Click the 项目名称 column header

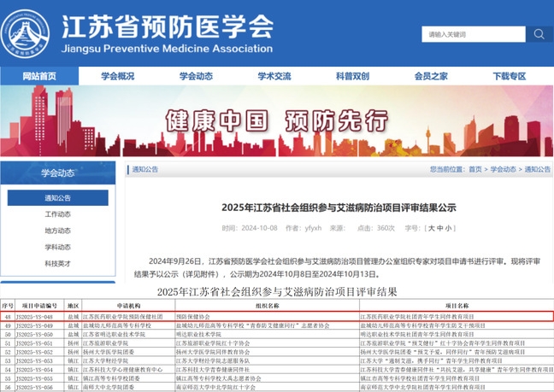click(x=457, y=306)
